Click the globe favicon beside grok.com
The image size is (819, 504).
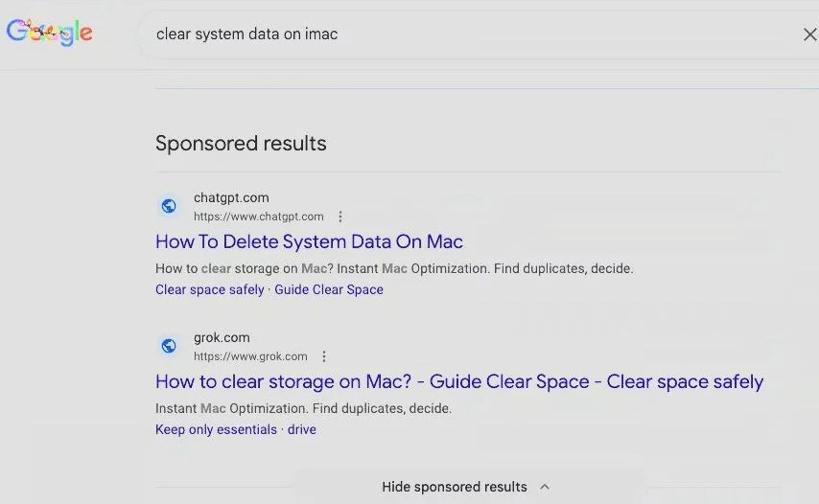coord(169,346)
